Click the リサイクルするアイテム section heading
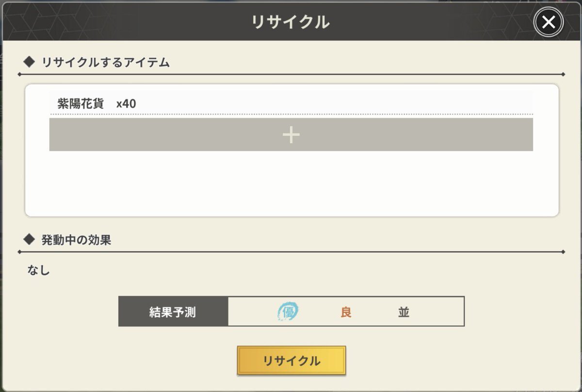582x392 pixels. point(106,62)
